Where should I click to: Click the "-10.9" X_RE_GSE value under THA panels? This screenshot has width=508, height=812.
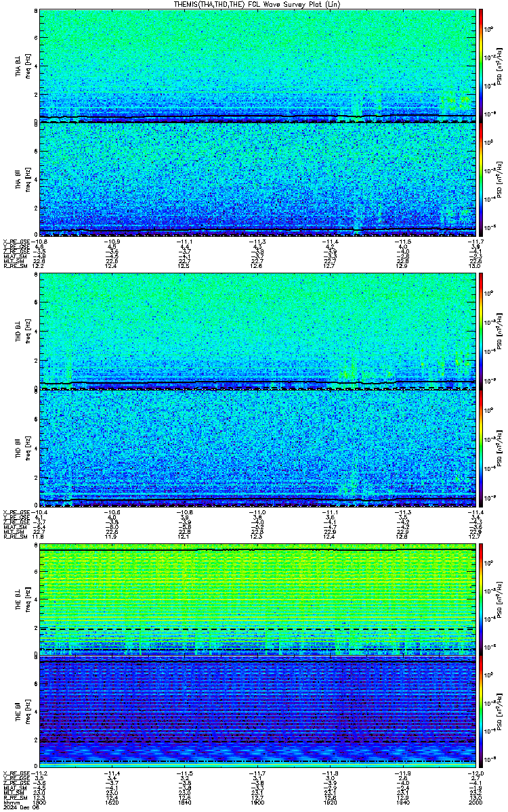[112, 241]
